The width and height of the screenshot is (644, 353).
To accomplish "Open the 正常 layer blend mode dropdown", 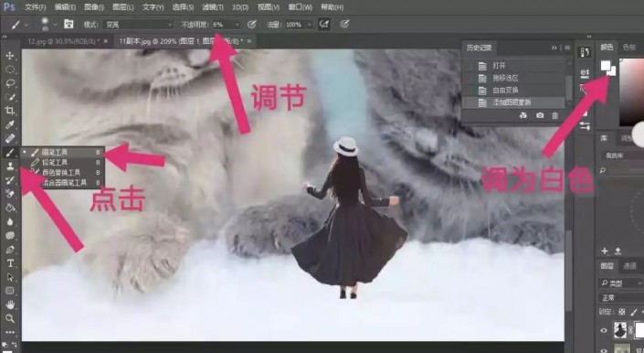I will point(621,298).
